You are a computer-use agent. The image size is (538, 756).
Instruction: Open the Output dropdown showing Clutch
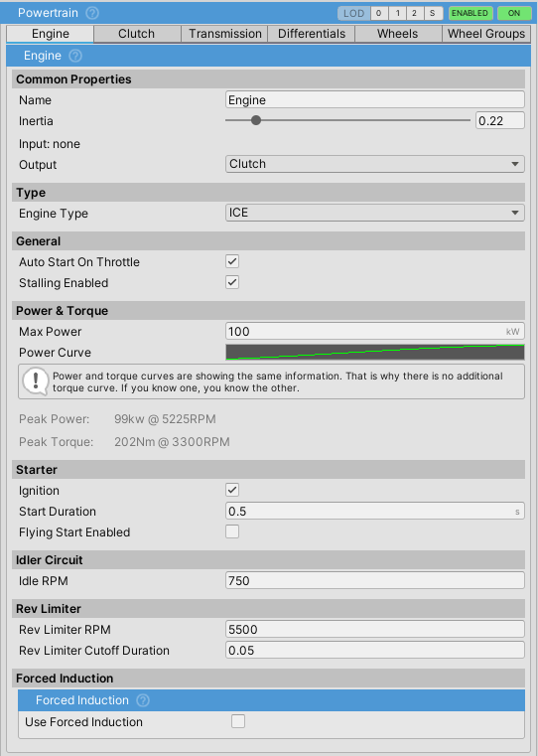[x=375, y=164]
